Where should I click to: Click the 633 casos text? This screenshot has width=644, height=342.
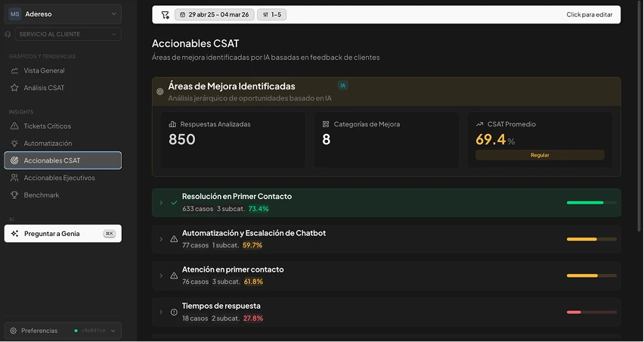pos(197,209)
